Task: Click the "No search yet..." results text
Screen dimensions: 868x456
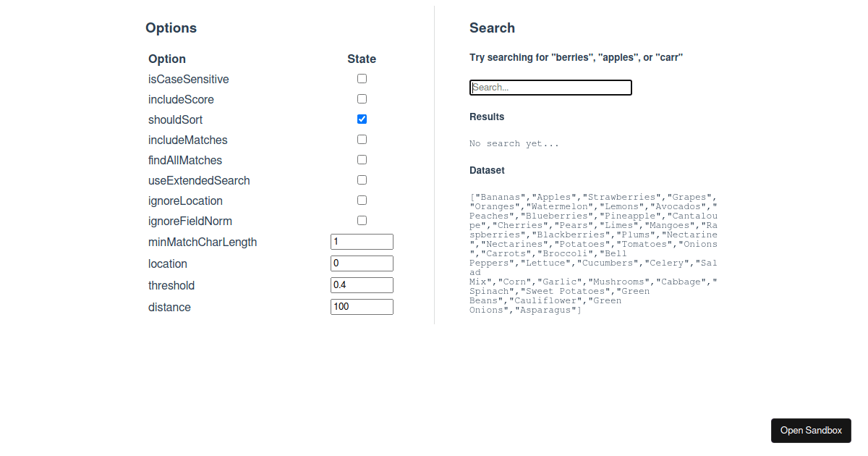Action: [514, 144]
